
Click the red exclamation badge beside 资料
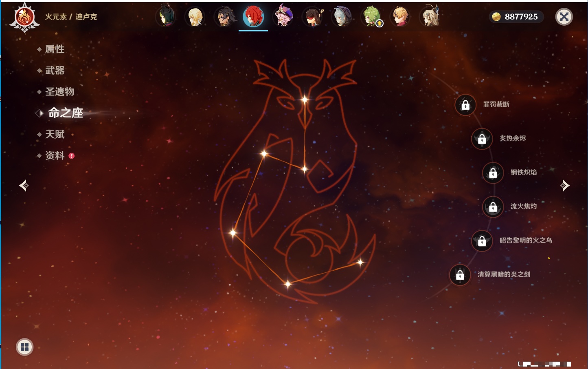pyautogui.click(x=72, y=156)
